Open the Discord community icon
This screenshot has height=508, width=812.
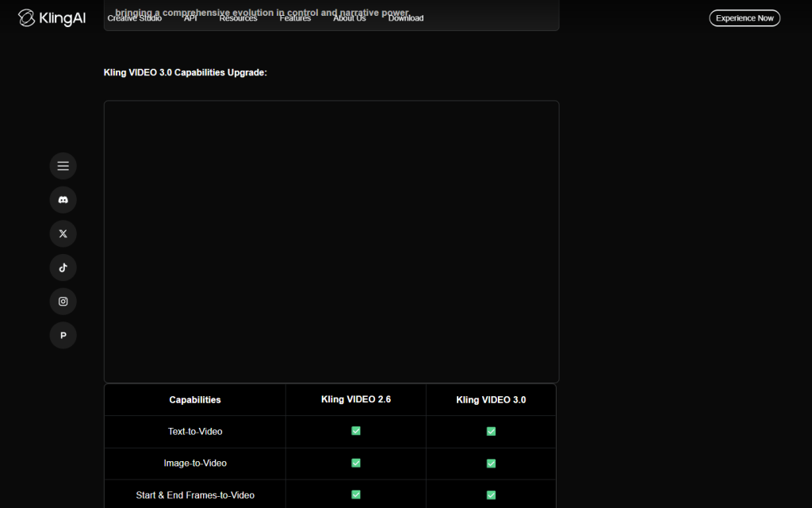point(63,199)
